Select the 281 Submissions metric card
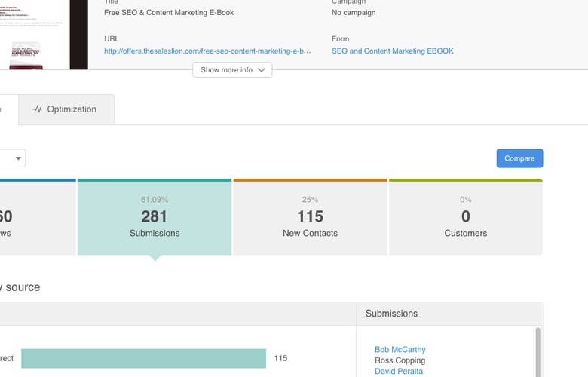The height and width of the screenshot is (377, 588). pyautogui.click(x=155, y=217)
